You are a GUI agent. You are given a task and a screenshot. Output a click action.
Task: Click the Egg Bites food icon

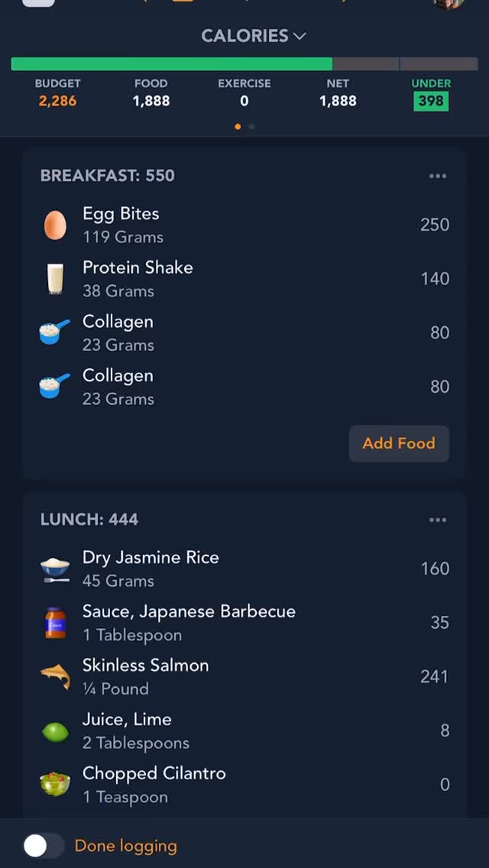[54, 223]
